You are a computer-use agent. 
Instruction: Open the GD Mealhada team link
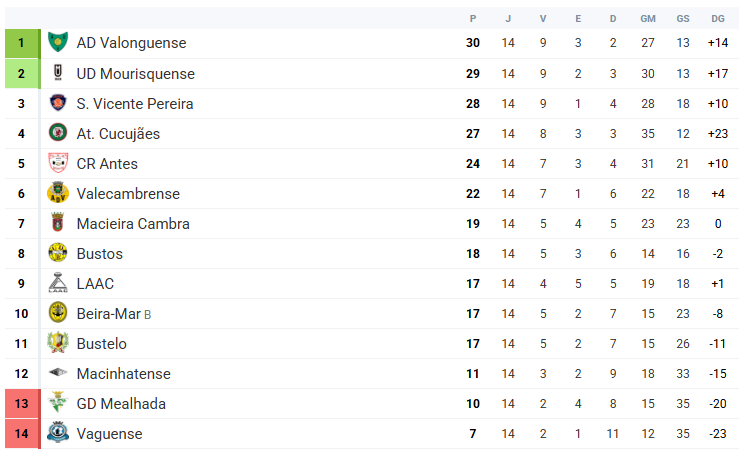(x=121, y=404)
